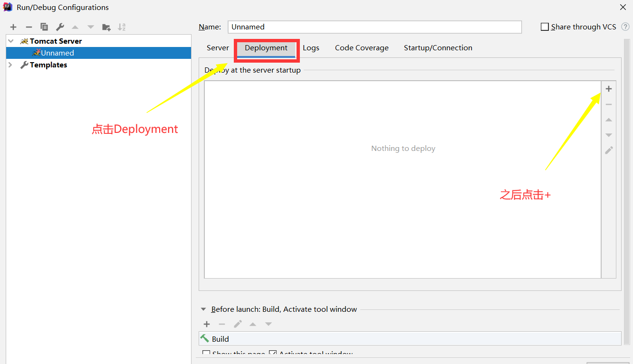
Task: Move configuration down in left toolbar
Action: [91, 27]
